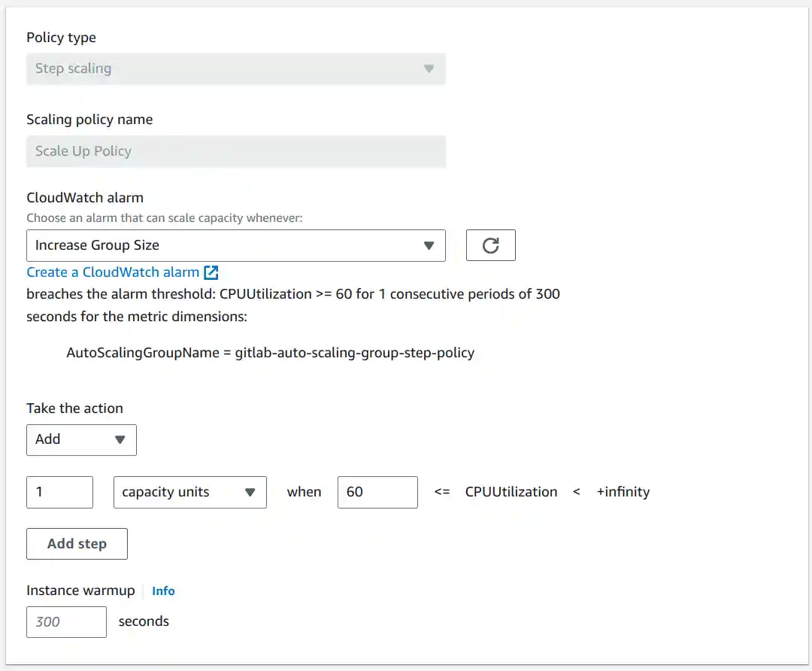This screenshot has height=671, width=812.
Task: Expand the capacity units dropdown
Action: pos(188,492)
